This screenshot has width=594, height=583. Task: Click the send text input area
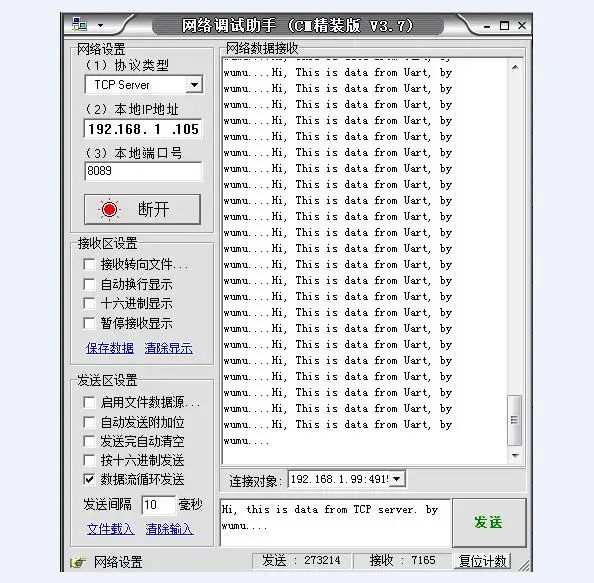coord(335,522)
